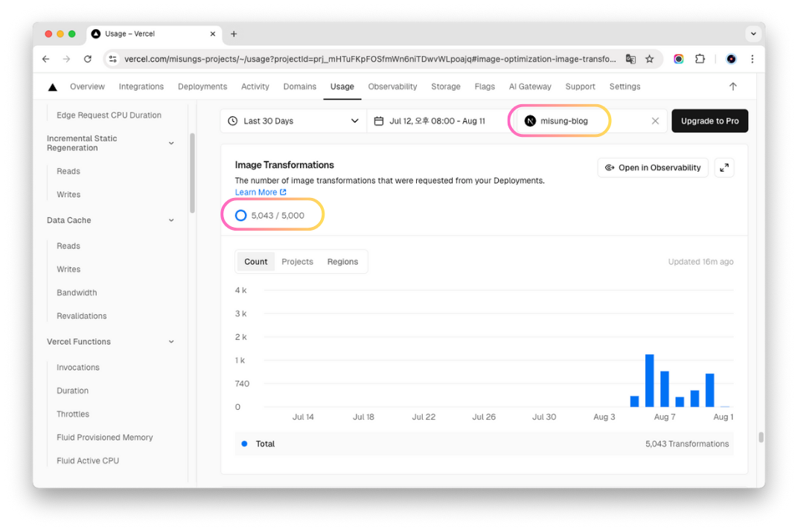The height and width of the screenshot is (532, 798).
Task: Click the browser reload icon
Action: [88, 59]
